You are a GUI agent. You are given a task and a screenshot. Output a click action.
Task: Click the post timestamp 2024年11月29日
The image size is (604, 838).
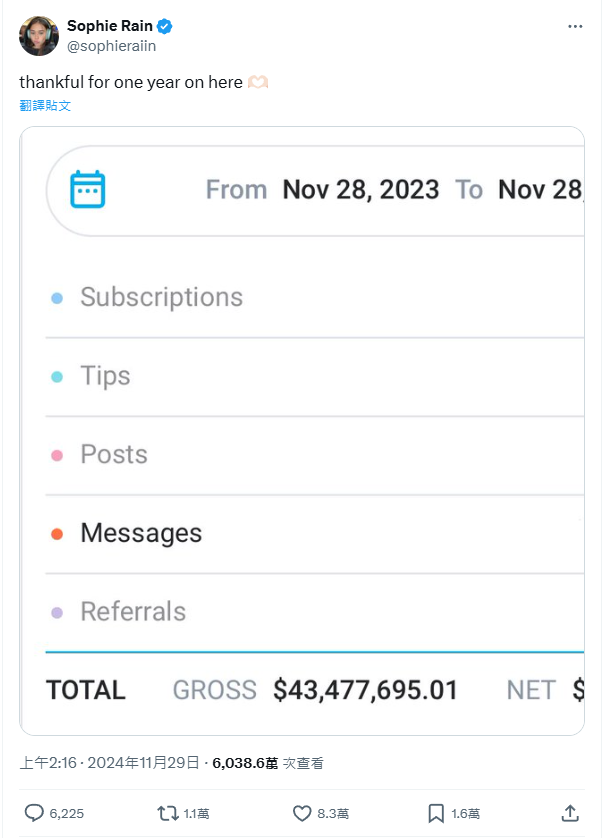coord(143,763)
